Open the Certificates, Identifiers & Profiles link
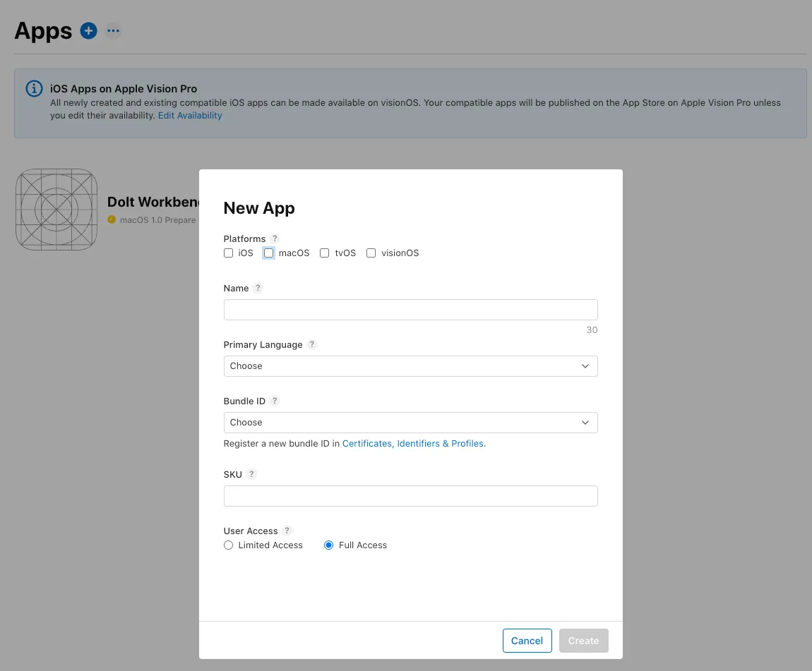 [x=412, y=443]
